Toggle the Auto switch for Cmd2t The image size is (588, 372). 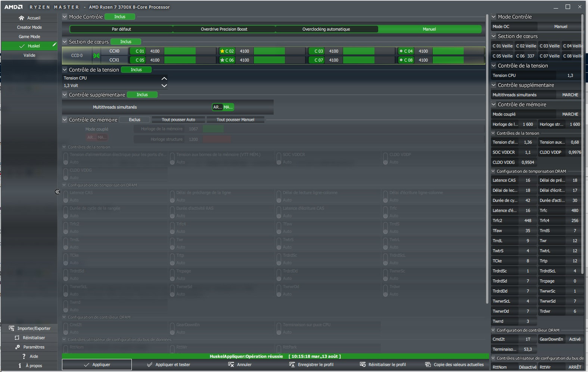click(x=66, y=328)
